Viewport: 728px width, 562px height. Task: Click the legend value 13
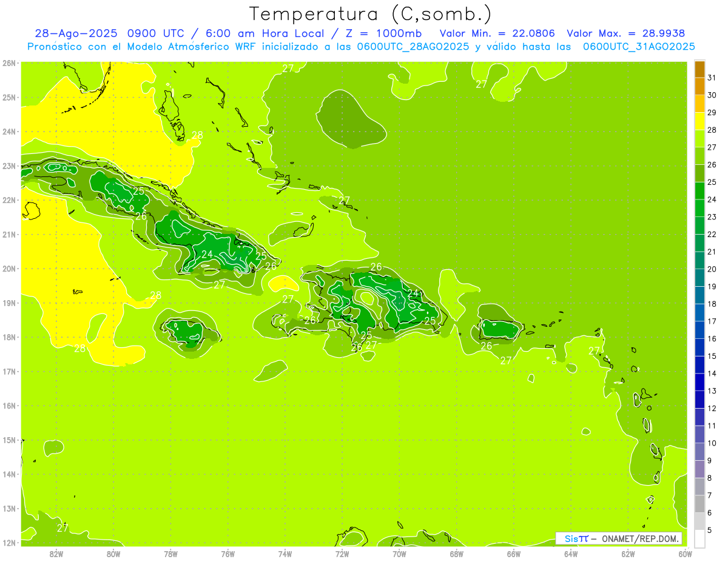(712, 391)
